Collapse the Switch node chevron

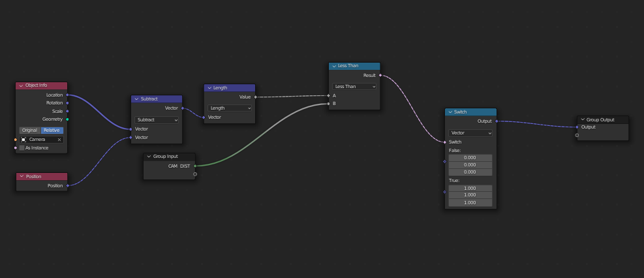tap(451, 112)
